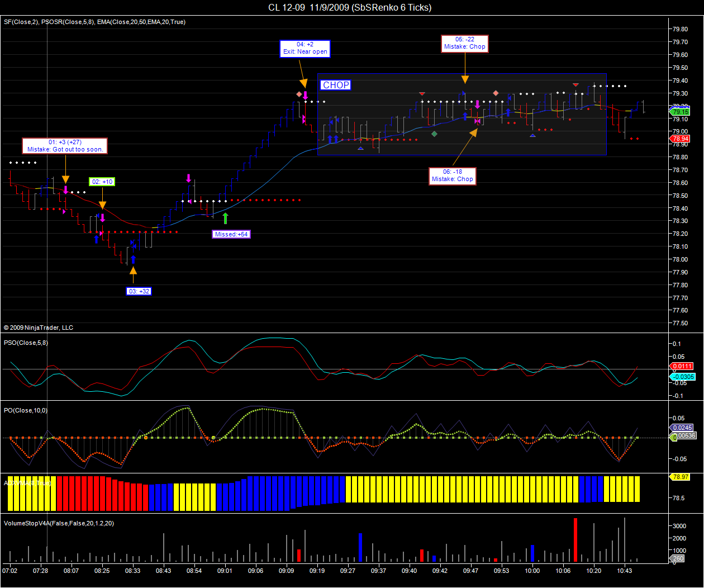Screen dimensions: 704x588
Task: Select the SF/PSOSR/EMA indicator label
Action: click(94, 22)
